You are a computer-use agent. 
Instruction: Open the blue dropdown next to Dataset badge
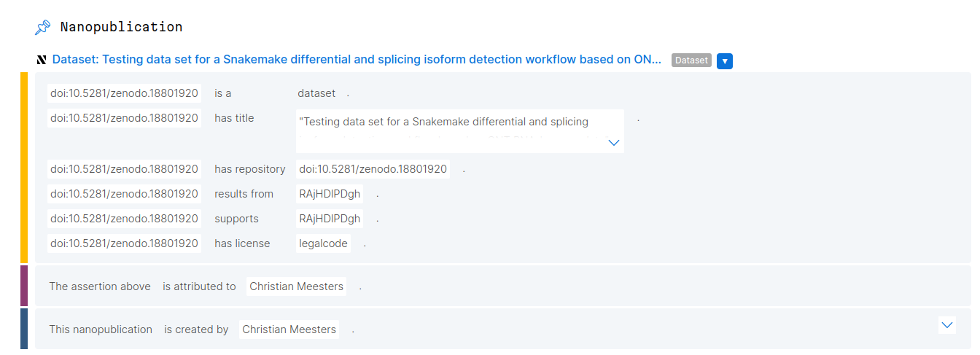tap(724, 61)
